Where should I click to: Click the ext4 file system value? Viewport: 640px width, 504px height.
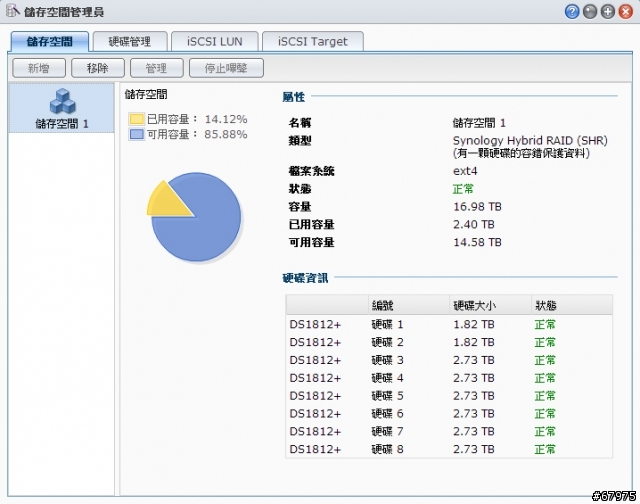point(465,171)
